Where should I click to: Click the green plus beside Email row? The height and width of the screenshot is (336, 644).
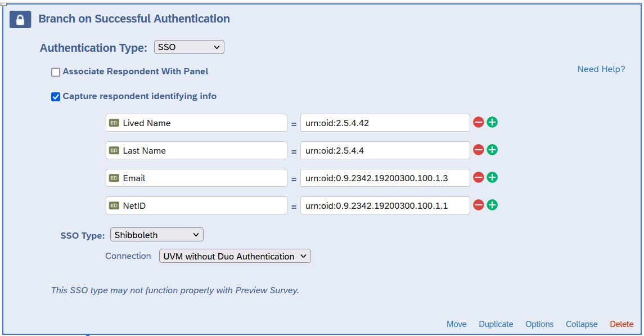[x=492, y=177]
